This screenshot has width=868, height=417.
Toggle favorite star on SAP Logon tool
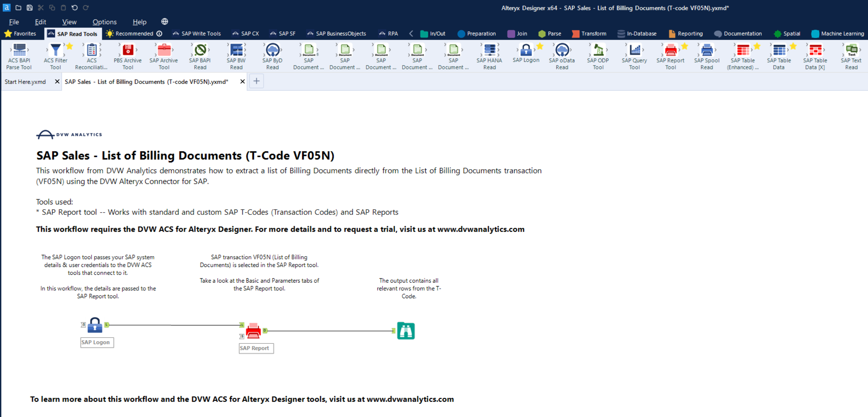click(x=540, y=47)
